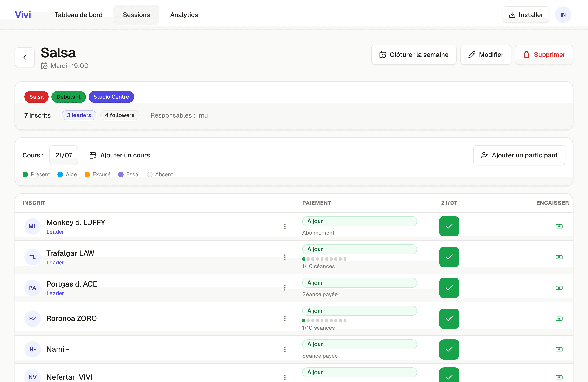588x382 pixels.
Task: Open options menu for Nefertari VIVI
Action: point(285,377)
